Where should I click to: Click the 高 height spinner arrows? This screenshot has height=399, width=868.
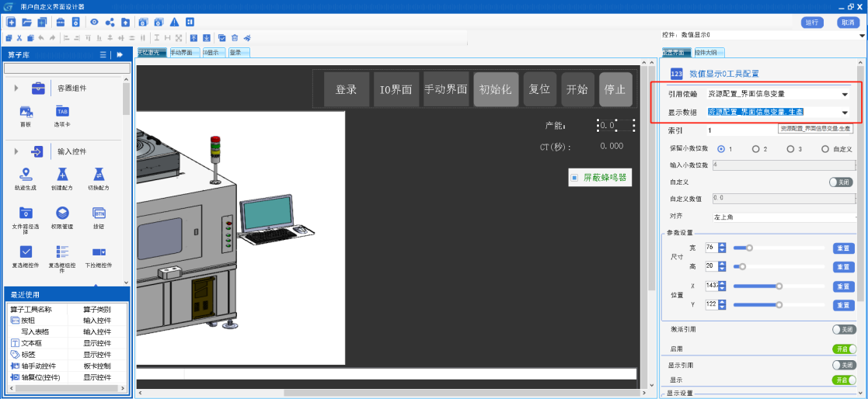tap(722, 267)
